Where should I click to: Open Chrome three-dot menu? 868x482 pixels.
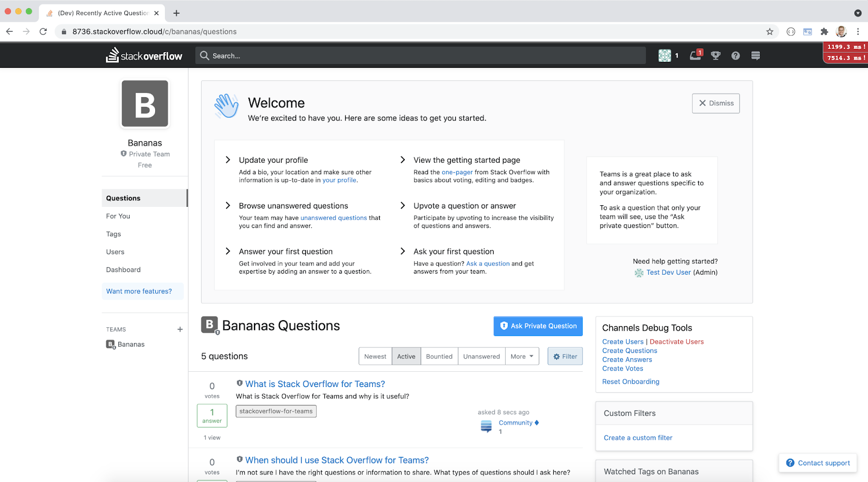[x=858, y=31]
